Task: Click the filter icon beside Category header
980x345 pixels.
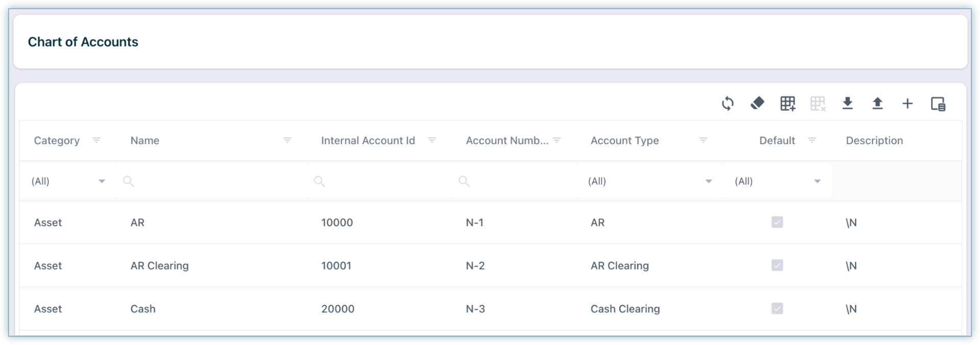Action: (96, 141)
